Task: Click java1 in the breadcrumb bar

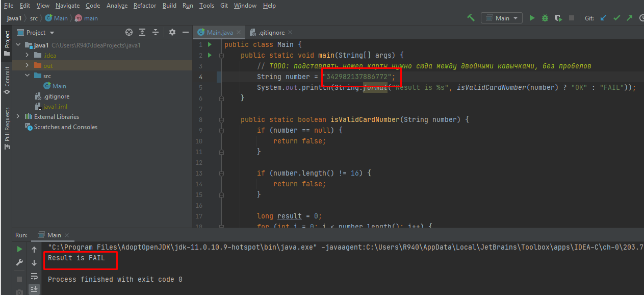Action: click(x=14, y=18)
